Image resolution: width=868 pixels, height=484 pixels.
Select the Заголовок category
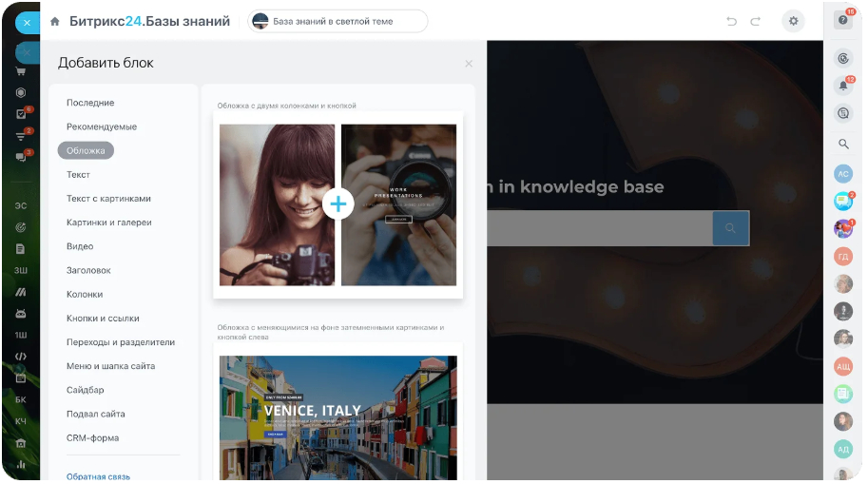88,270
